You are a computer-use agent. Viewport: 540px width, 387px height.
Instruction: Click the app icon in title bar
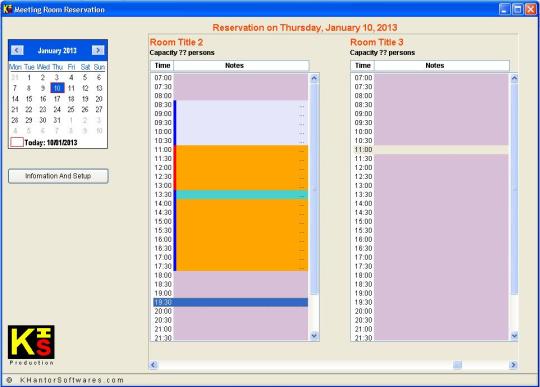coord(7,9)
